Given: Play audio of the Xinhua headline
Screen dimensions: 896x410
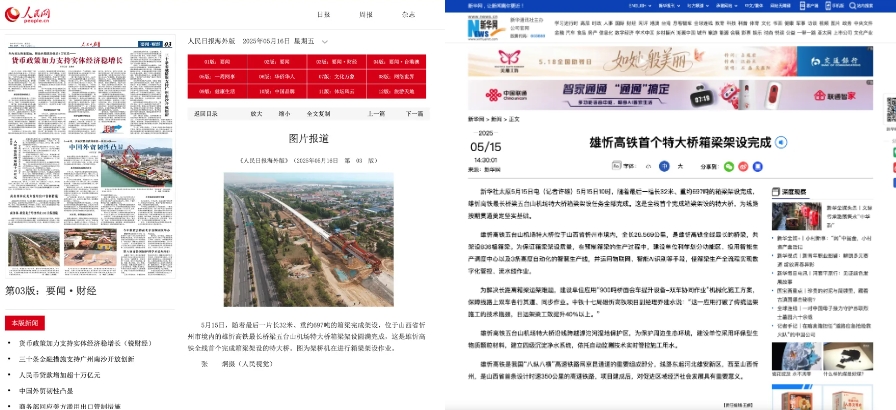Looking at the screenshot, I should [x=781, y=142].
